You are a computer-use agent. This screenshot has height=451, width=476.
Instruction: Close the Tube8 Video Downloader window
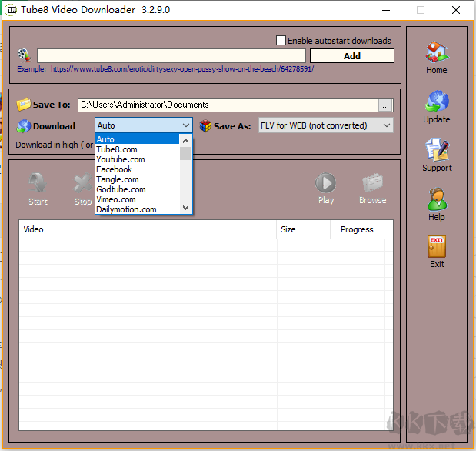click(456, 10)
